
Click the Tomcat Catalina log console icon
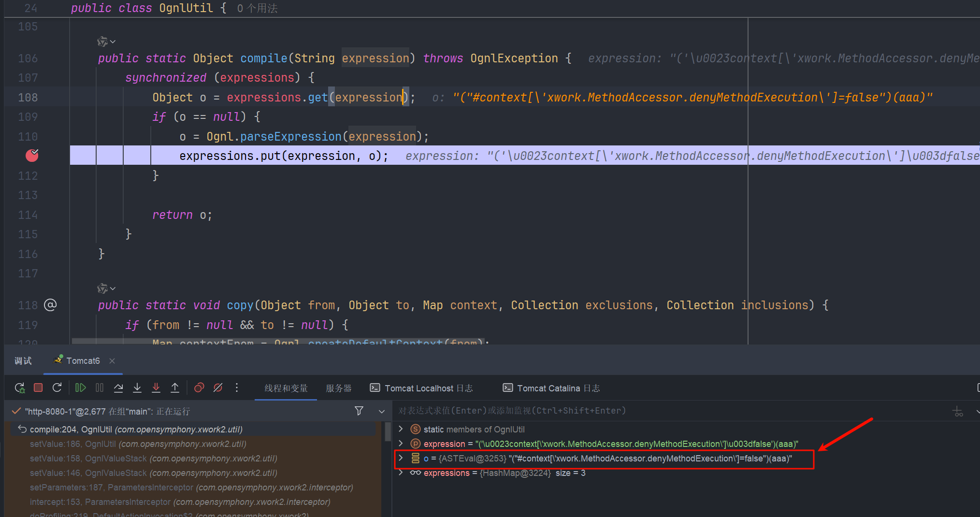tap(508, 388)
